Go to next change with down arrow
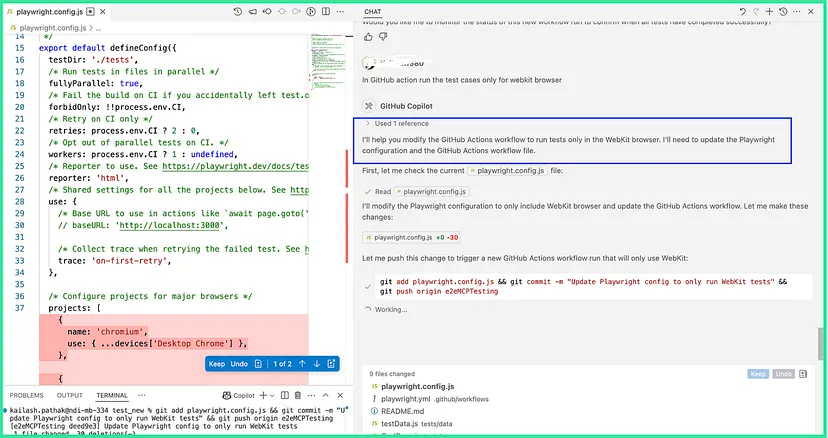This screenshot has width=828, height=438. 317,364
